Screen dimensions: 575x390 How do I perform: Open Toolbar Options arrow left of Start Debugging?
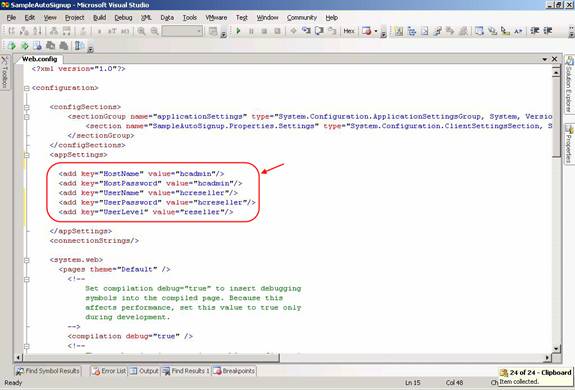[x=223, y=34]
